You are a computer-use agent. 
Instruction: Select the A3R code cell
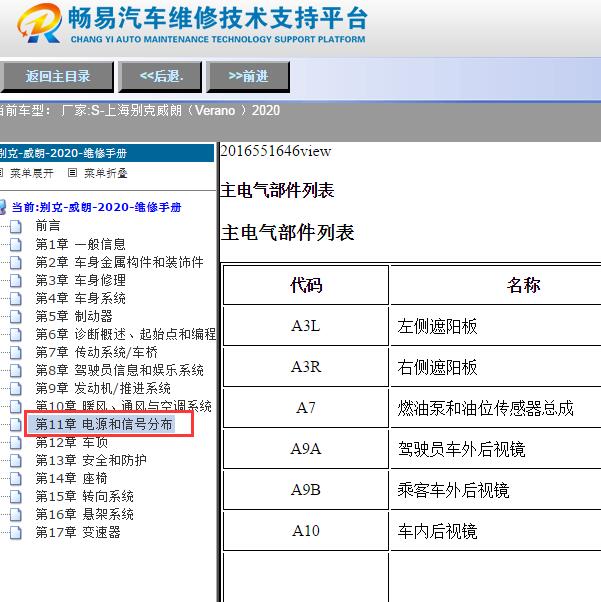306,367
